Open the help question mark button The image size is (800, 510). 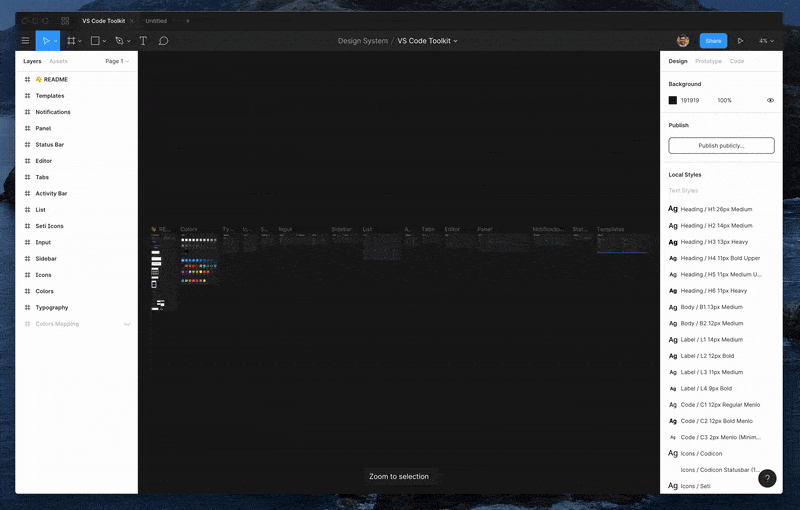tap(767, 479)
